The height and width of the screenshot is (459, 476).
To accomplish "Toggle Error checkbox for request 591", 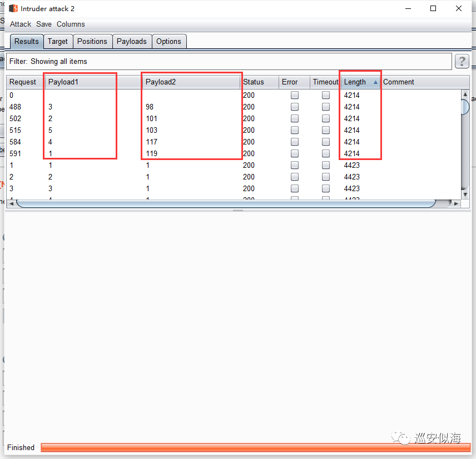I will click(x=295, y=153).
